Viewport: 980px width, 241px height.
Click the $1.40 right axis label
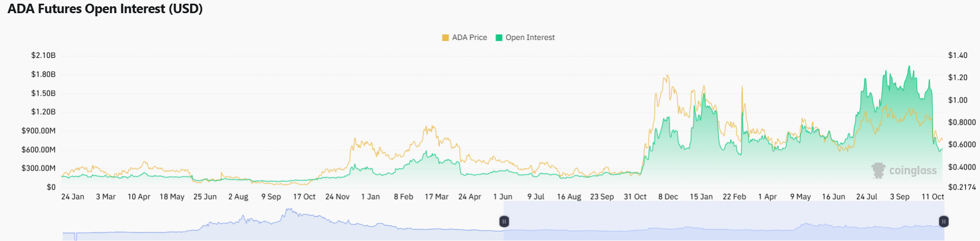[958, 55]
